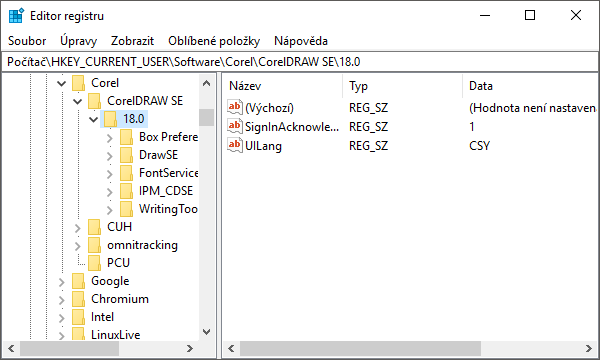Click the (Výchozí) string value icon
This screenshot has height=360, width=600.
click(235, 107)
